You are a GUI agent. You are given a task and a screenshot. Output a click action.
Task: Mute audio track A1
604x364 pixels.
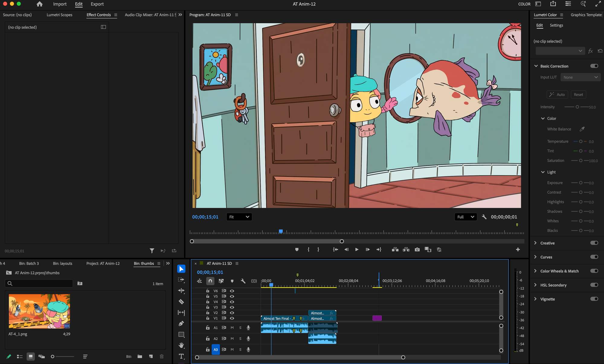(x=232, y=327)
